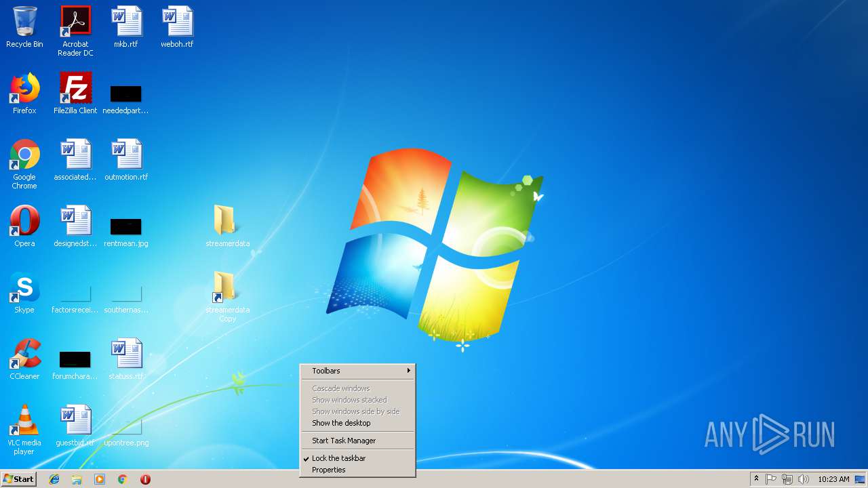Select the Skype desktop shortcut

[x=24, y=293]
